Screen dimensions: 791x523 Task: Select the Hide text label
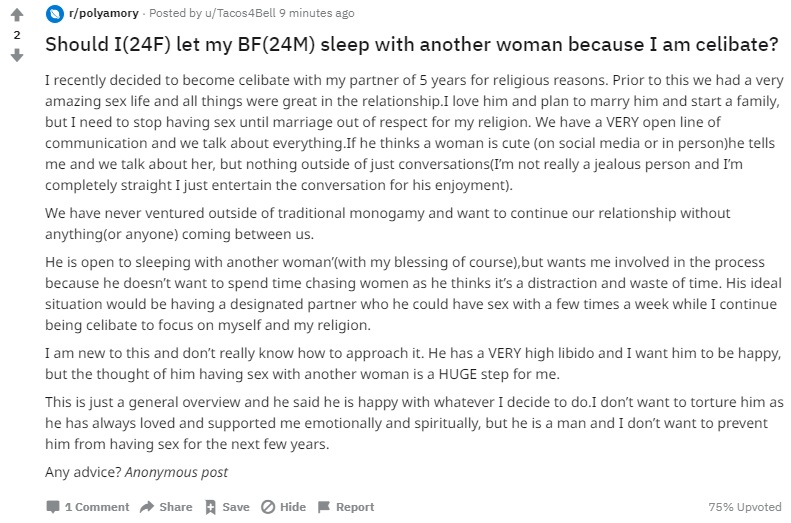pos(293,507)
